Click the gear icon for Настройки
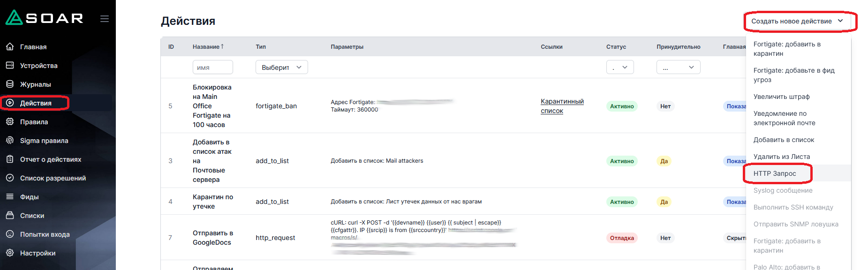 [x=10, y=253]
